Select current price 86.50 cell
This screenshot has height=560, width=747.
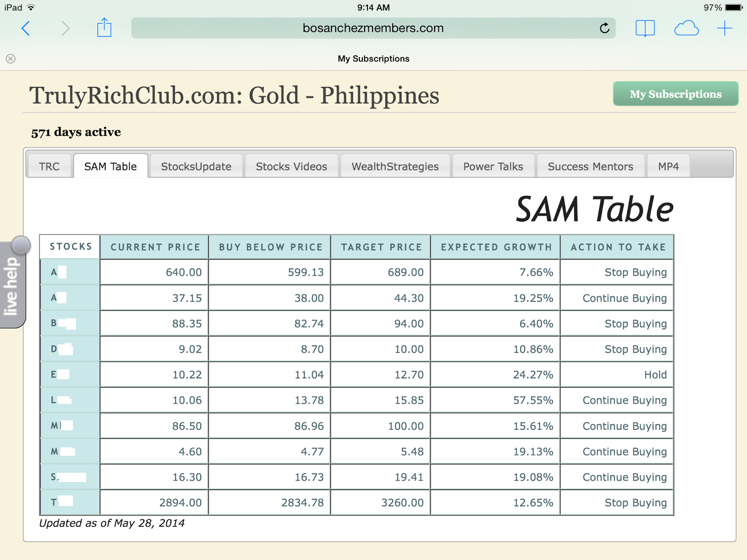(155, 426)
